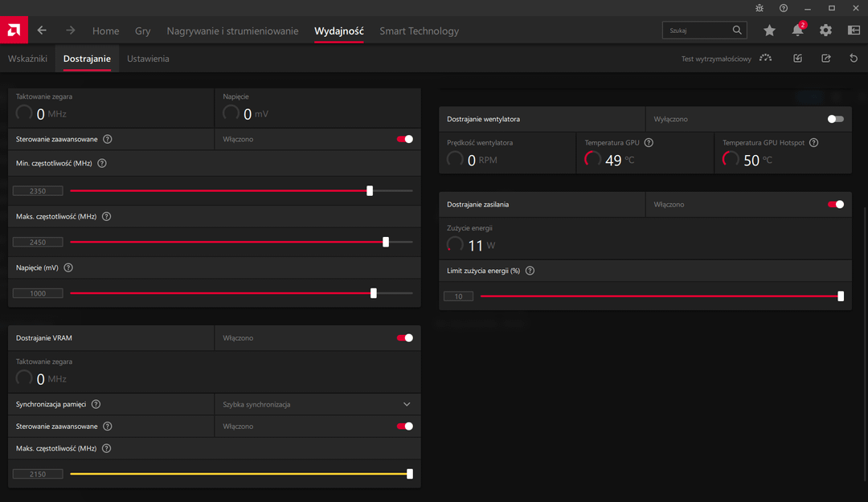
Task: Open bug report icon in title bar
Action: 760,7
